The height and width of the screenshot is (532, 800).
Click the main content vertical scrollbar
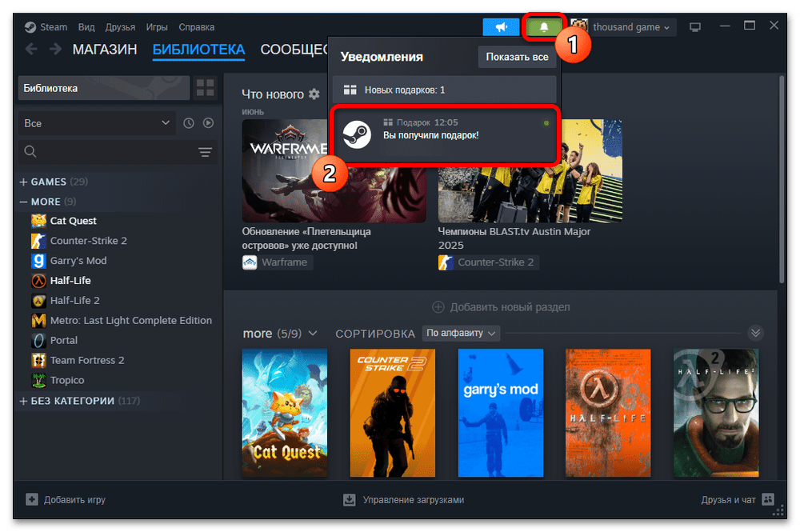point(782,179)
